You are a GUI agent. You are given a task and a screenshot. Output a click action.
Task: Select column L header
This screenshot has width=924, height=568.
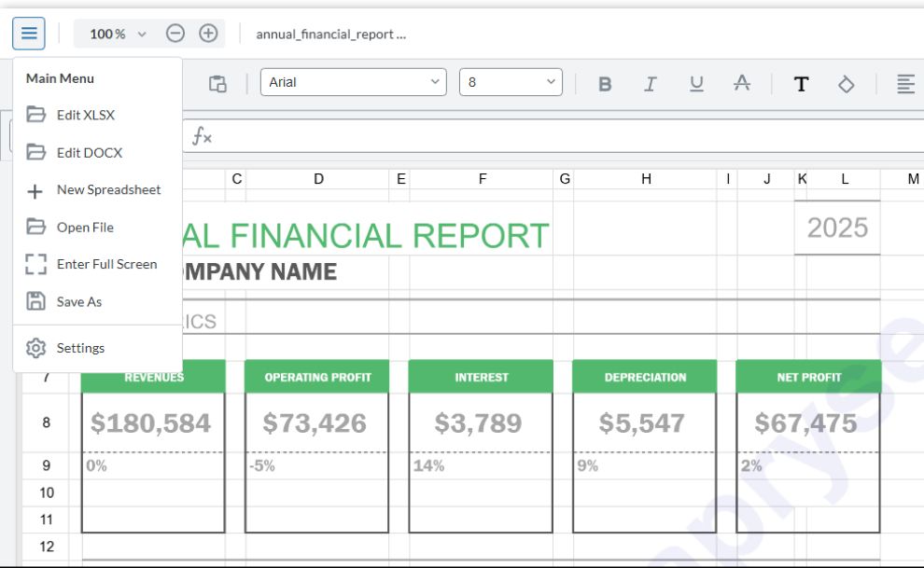tap(845, 179)
